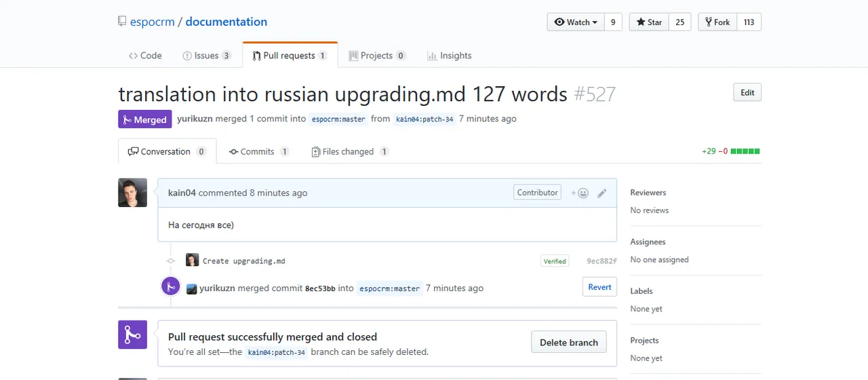Click the Verified badge on the commit
Screen dimensions: 868x380
click(555, 261)
